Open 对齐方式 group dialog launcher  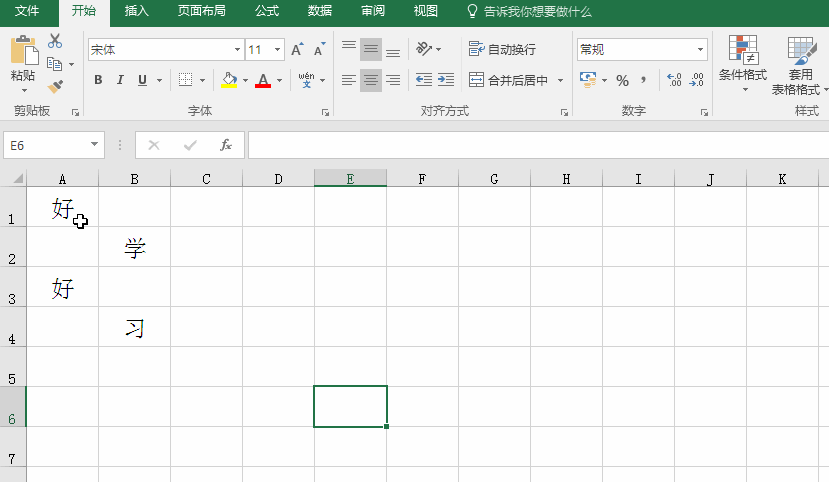pos(565,112)
